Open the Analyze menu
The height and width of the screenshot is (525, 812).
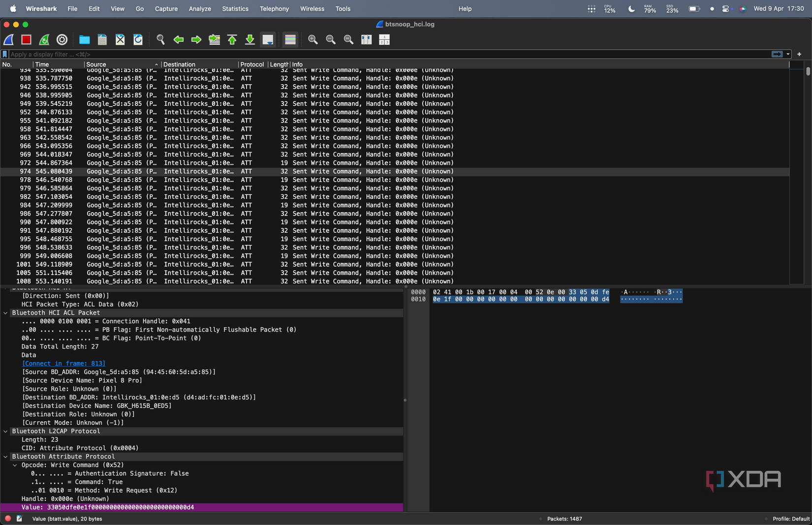200,9
